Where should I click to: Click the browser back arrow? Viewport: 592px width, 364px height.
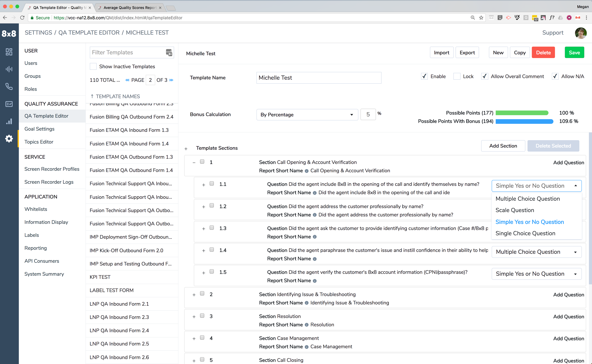click(x=5, y=18)
